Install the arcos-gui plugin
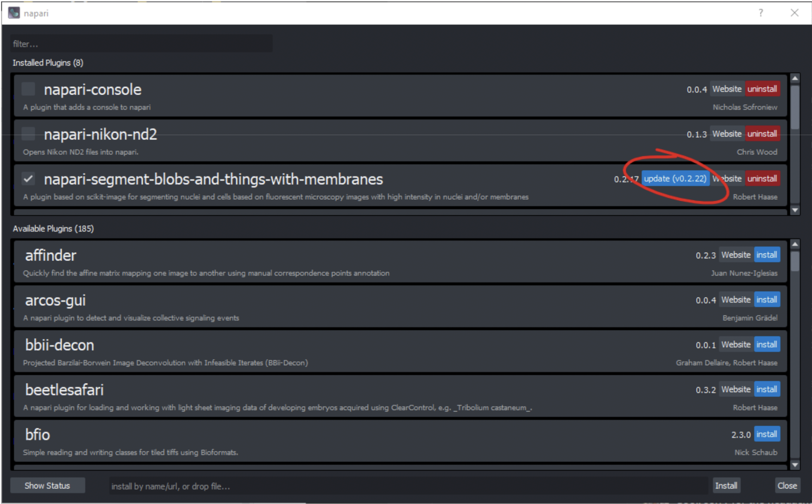The width and height of the screenshot is (812, 504). point(767,300)
